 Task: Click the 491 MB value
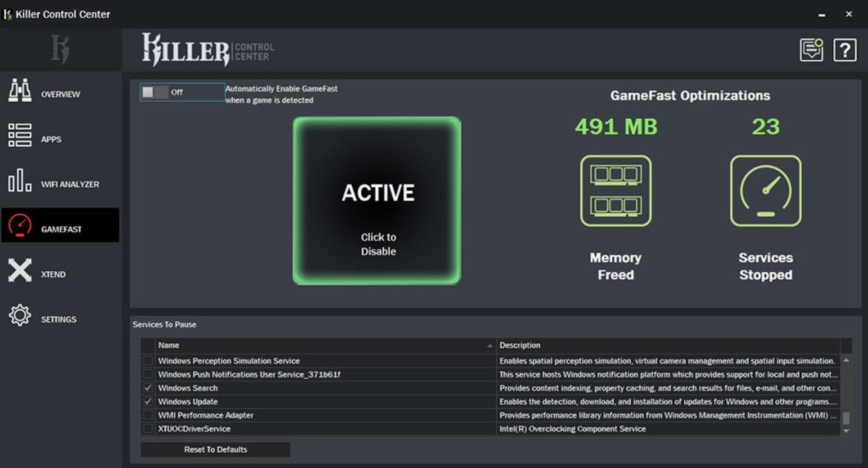click(616, 127)
